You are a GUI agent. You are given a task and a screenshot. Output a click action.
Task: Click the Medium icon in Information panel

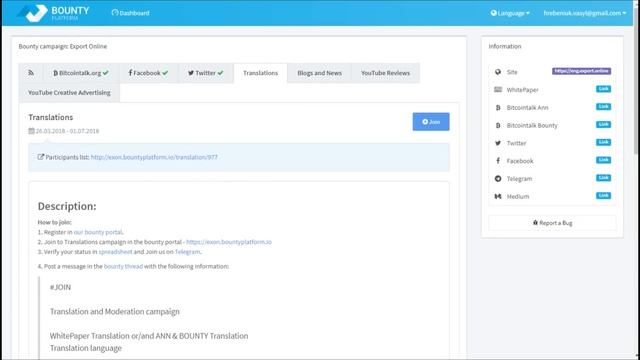498,196
